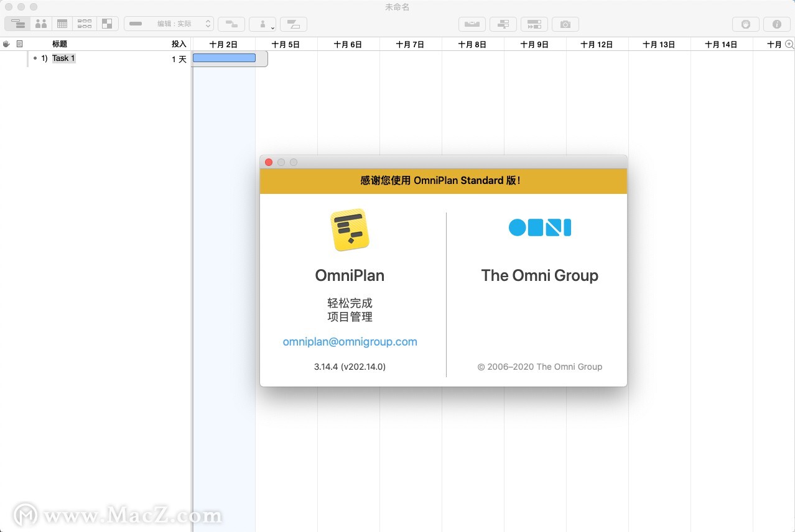
Task: Close the About OmniPlan dialog
Action: click(x=269, y=162)
